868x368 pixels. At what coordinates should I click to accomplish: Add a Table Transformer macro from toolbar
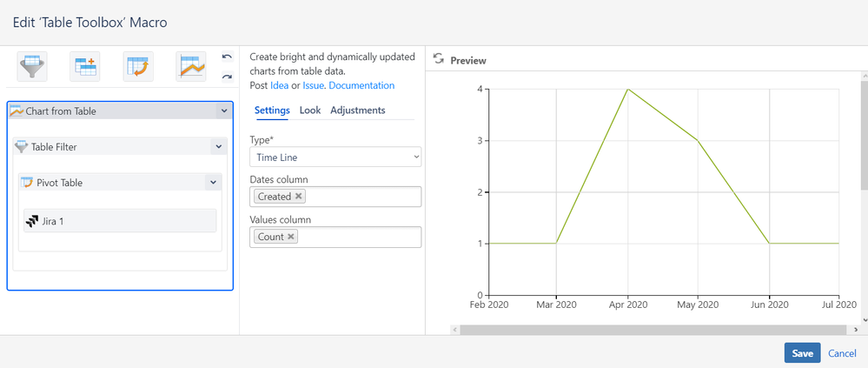(85, 67)
